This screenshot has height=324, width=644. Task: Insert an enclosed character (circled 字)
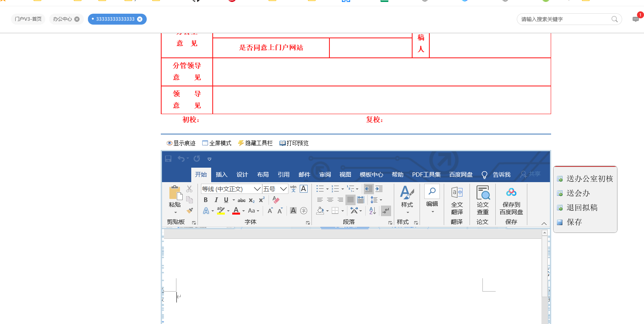(x=304, y=211)
